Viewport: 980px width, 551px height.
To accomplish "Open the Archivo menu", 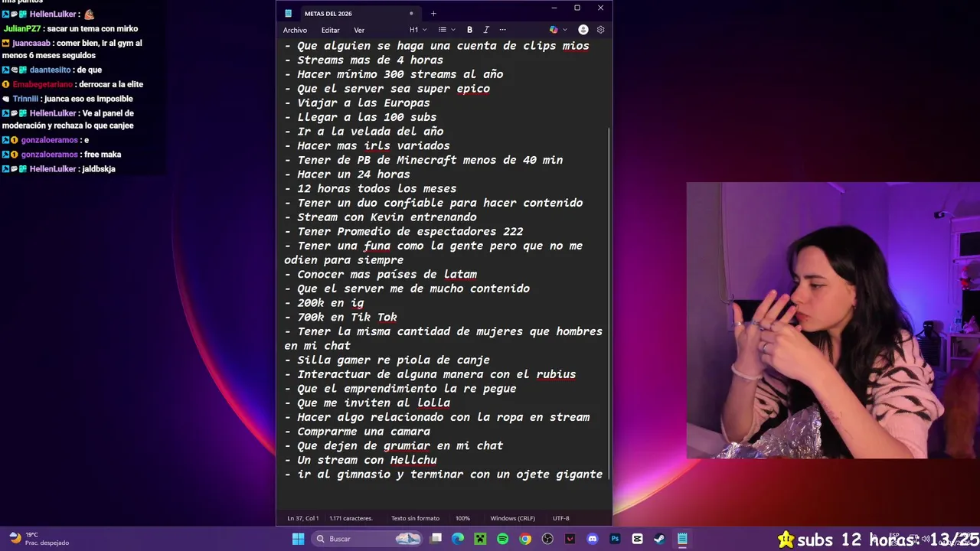I will pyautogui.click(x=295, y=30).
